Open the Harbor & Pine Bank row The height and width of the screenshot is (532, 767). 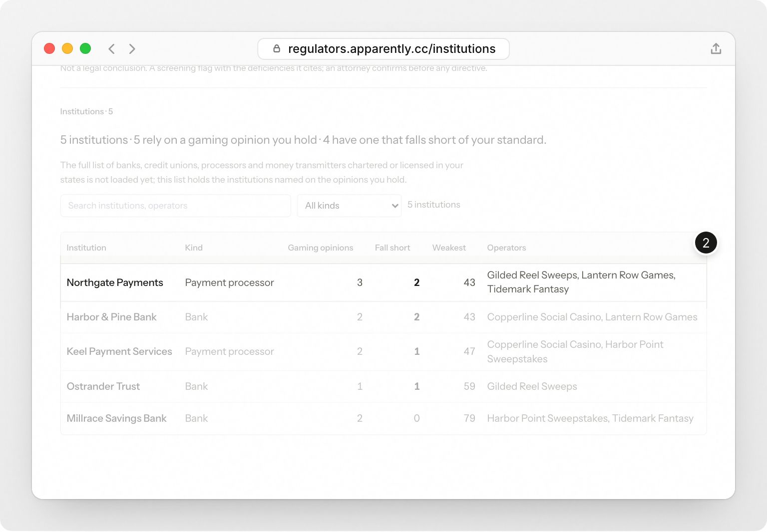coord(383,317)
